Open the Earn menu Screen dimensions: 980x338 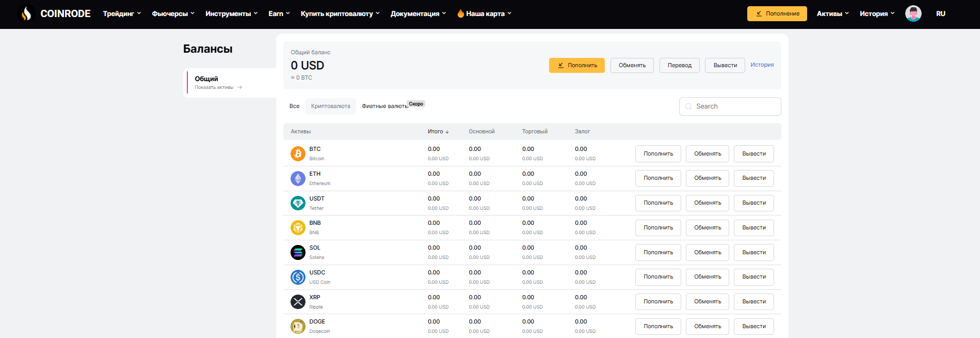tap(279, 13)
